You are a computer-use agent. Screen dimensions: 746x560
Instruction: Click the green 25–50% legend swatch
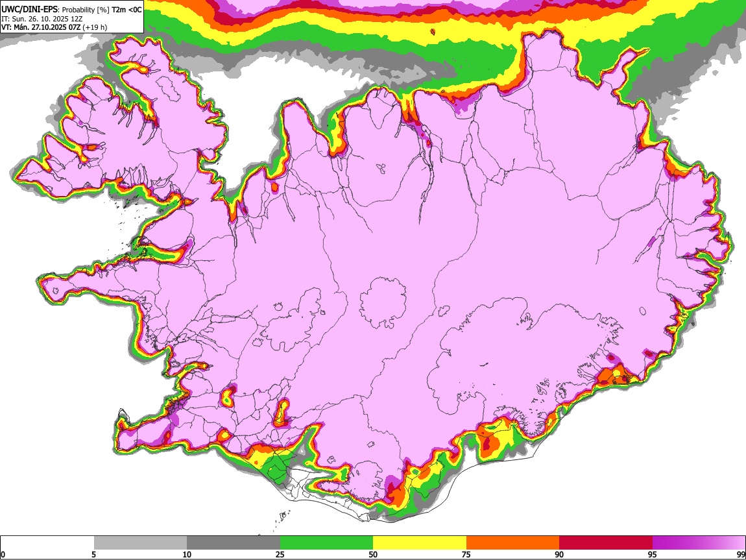click(x=326, y=543)
